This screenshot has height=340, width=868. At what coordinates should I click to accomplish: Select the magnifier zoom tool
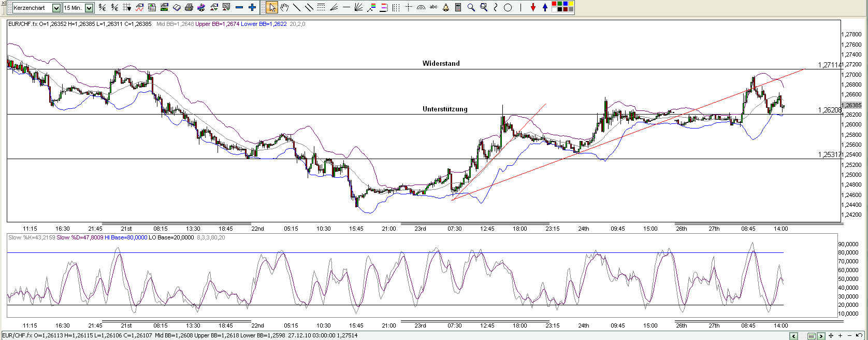(471, 7)
